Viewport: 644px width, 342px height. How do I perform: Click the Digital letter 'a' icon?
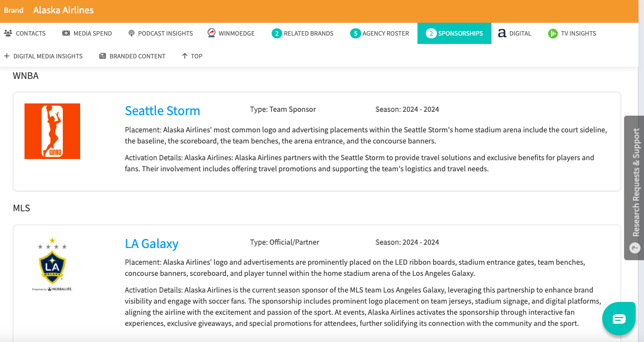click(x=502, y=33)
